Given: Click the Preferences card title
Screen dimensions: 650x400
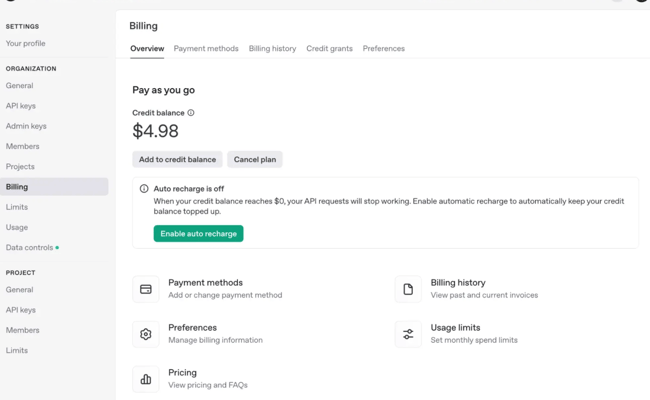Looking at the screenshot, I should click(x=192, y=327).
